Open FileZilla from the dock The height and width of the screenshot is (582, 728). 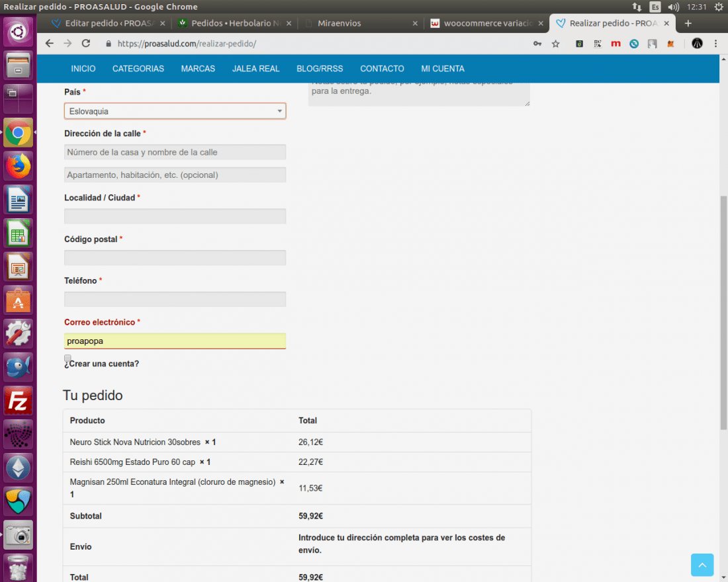coord(18,401)
